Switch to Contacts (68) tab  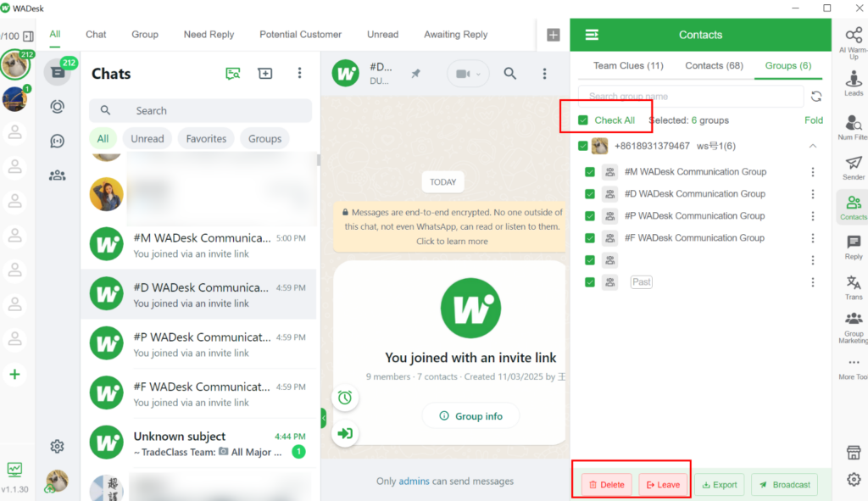714,66
